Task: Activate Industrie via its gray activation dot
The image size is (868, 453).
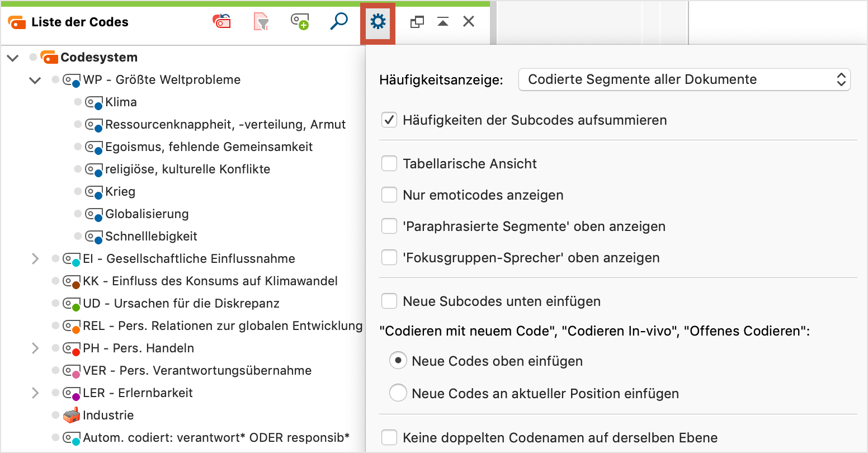Action: (55, 415)
